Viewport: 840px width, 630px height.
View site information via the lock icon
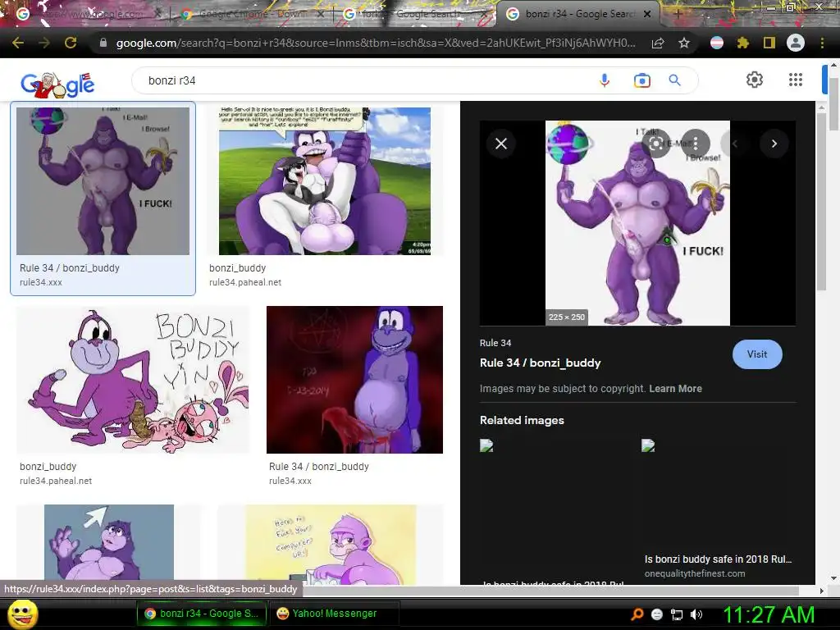click(103, 43)
